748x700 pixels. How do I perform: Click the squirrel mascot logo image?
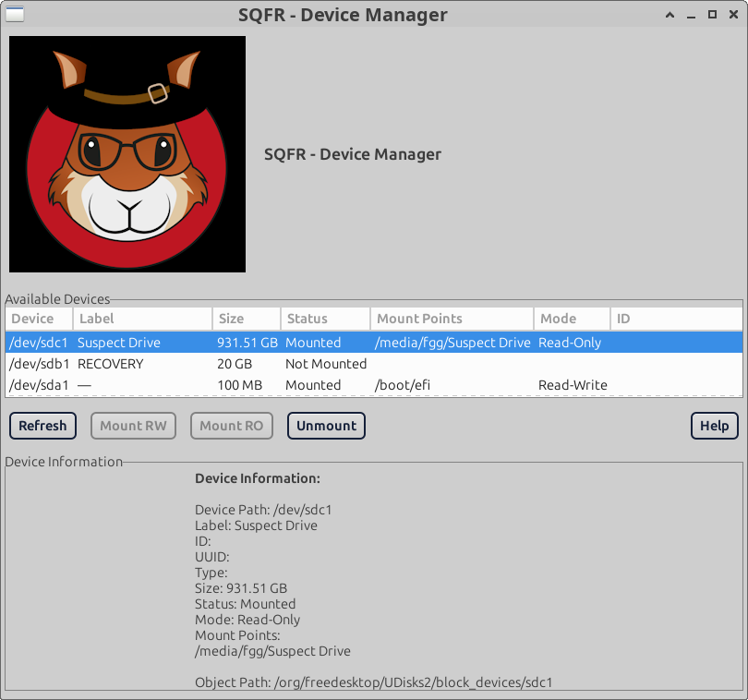127,154
